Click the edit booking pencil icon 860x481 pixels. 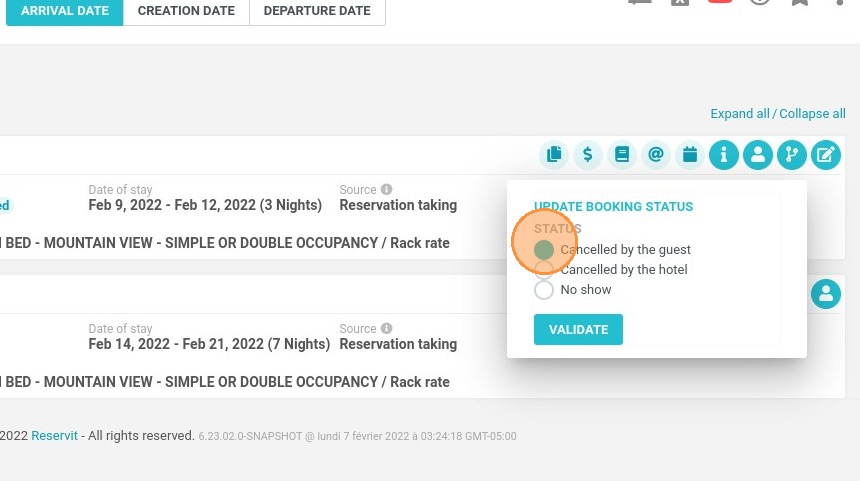[826, 155]
